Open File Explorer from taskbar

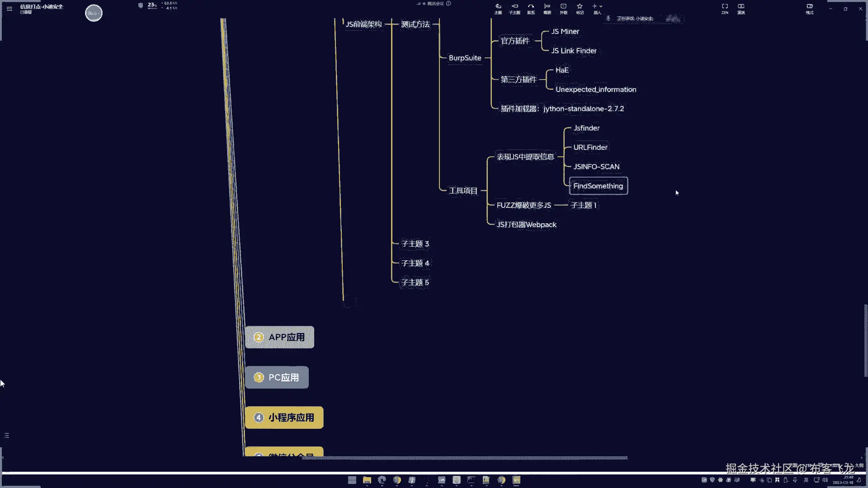click(x=367, y=480)
